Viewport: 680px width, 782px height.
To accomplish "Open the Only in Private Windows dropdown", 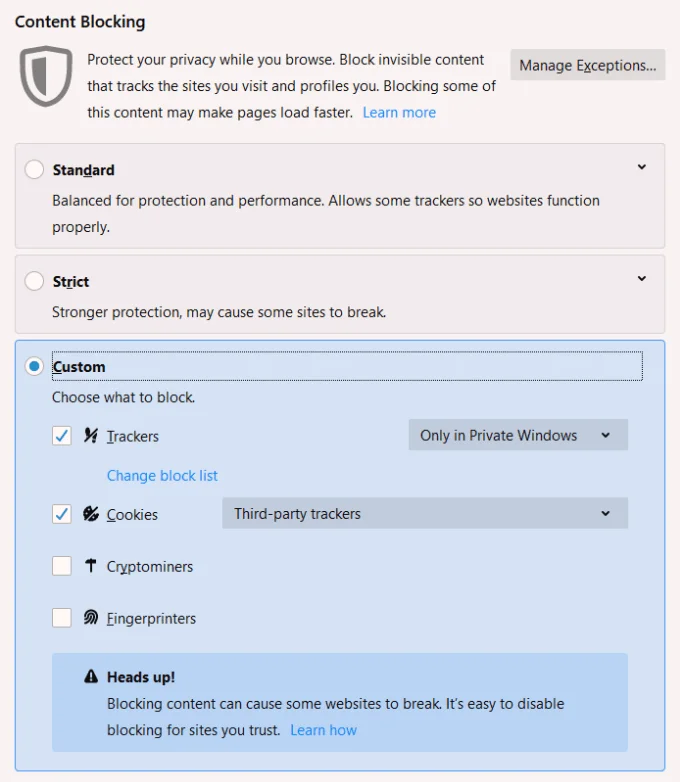I will point(517,436).
